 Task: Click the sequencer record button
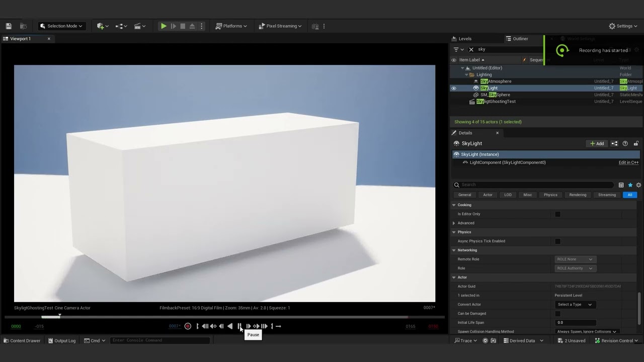tap(188, 326)
